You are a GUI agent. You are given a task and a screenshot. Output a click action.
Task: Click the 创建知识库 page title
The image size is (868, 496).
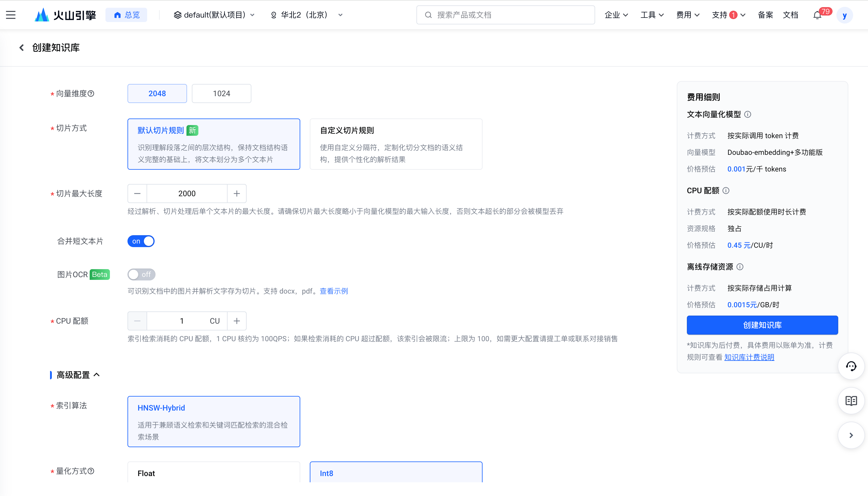[56, 48]
